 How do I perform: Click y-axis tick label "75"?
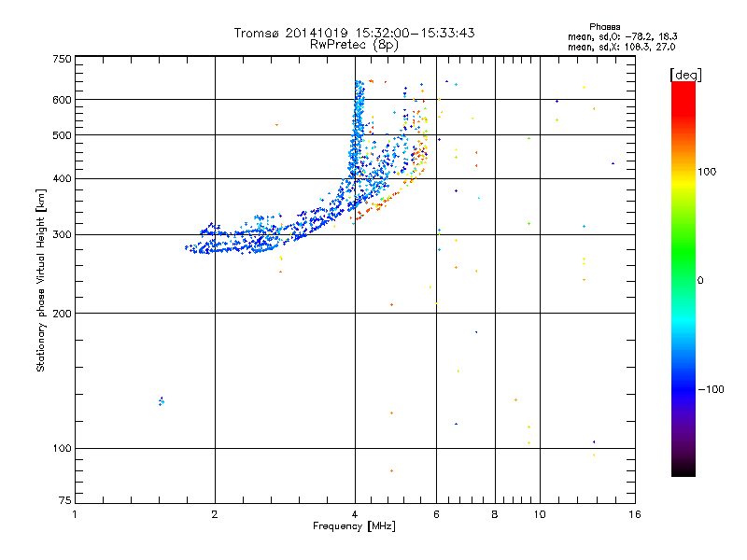65,500
